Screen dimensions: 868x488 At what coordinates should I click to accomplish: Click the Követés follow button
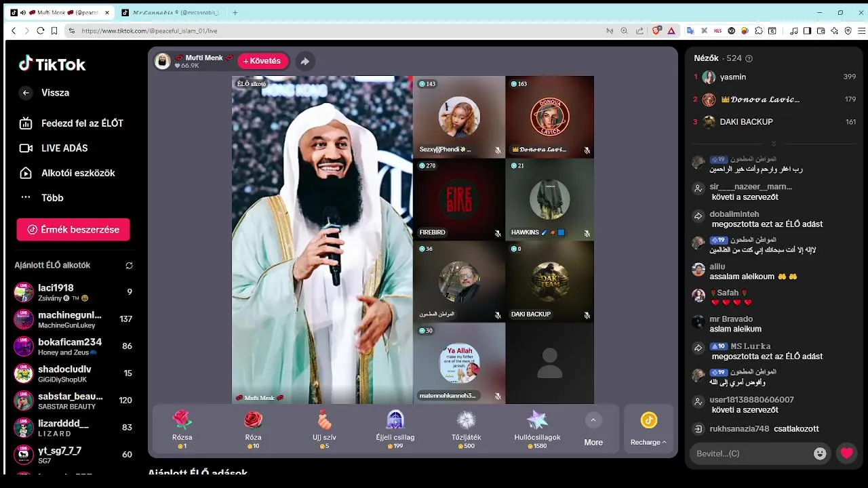point(262,61)
